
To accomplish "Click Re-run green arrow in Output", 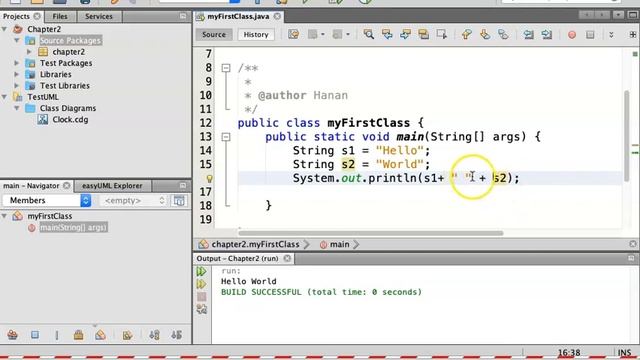I will coord(201,271).
